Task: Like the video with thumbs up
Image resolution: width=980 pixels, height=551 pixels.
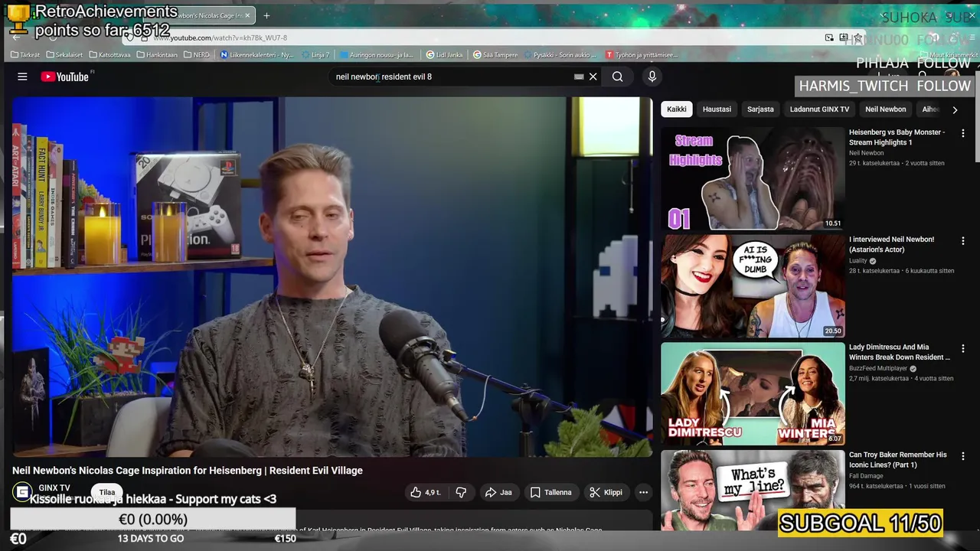Action: [x=426, y=492]
